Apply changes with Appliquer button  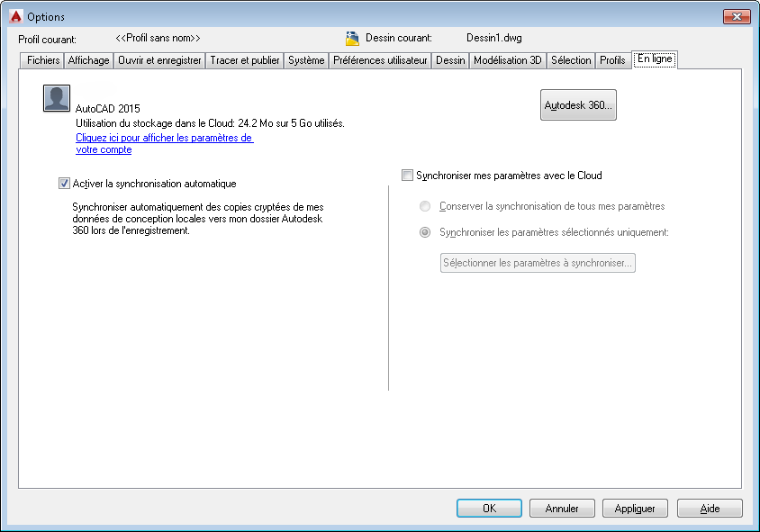coord(635,509)
